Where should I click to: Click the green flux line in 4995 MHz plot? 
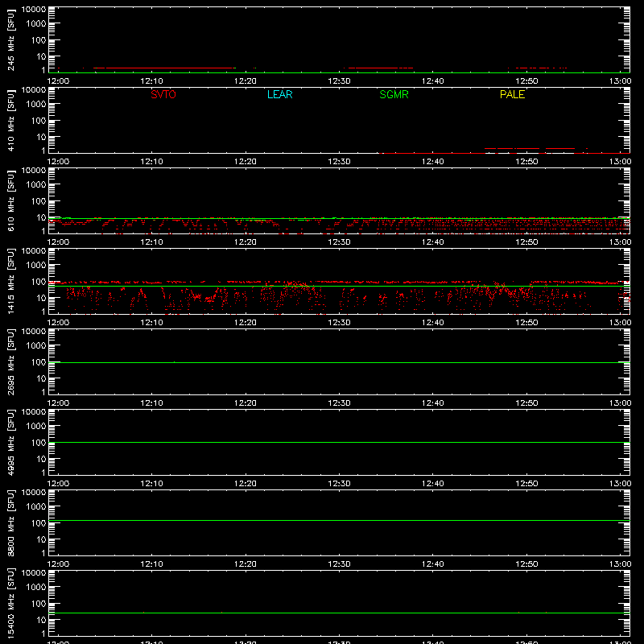click(339, 442)
